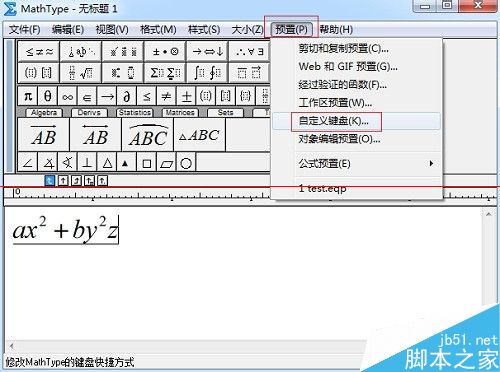Image resolution: width=500 pixels, height=372 pixels.
Task: Open the 大小(Z) menu
Action: pos(247,29)
